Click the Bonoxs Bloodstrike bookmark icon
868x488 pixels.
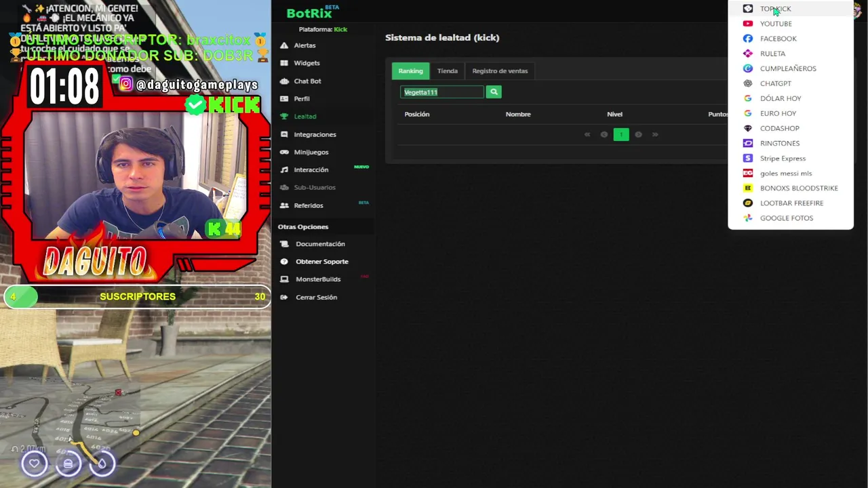[x=747, y=188]
